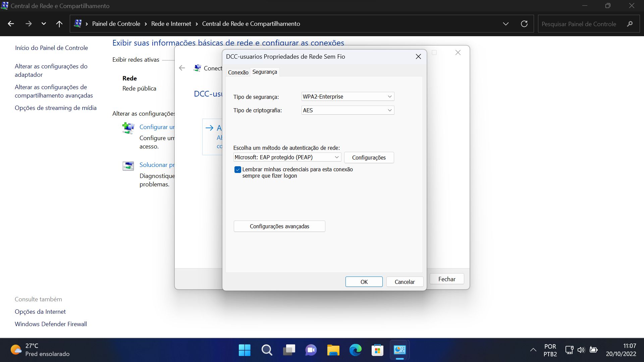Screen dimensions: 644x362
Task: Click the Conectar wizard network icon
Action: click(x=198, y=68)
